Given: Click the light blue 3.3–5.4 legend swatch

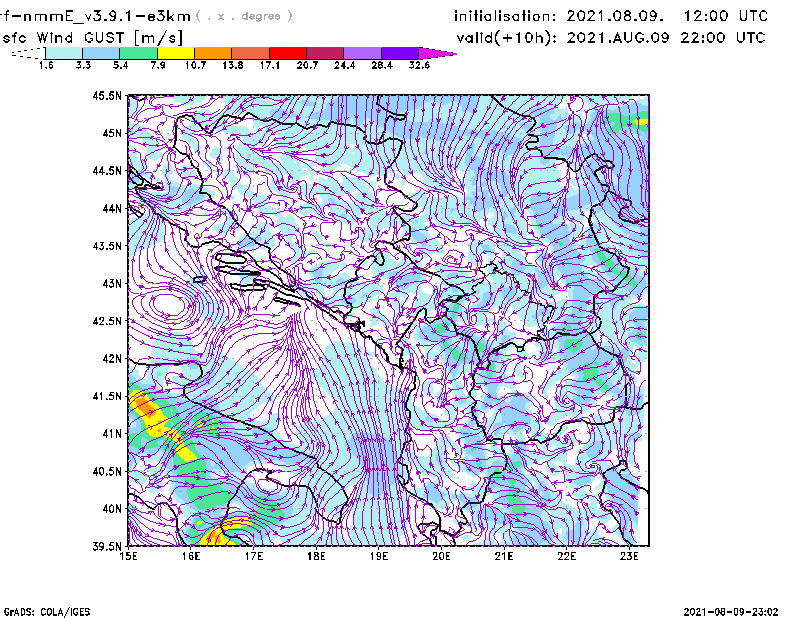Looking at the screenshot, I should pos(101,53).
